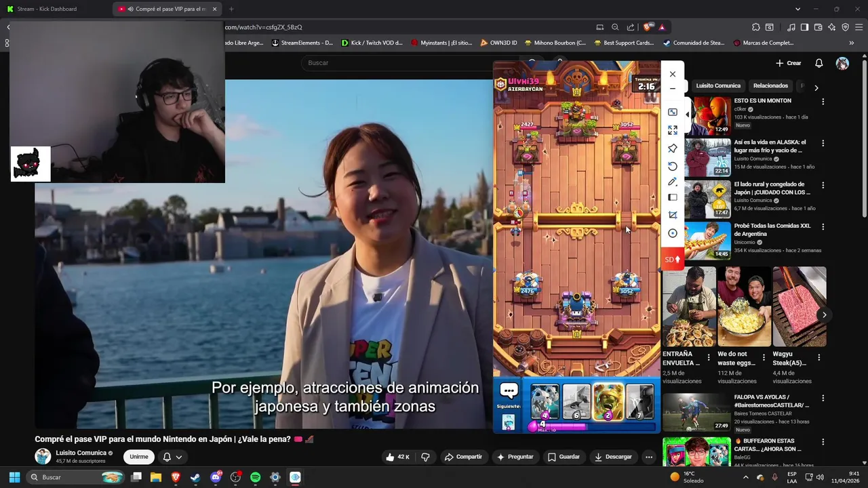868x488 pixels.
Task: Open the browser extensions puzzle icon
Action: coord(756,27)
